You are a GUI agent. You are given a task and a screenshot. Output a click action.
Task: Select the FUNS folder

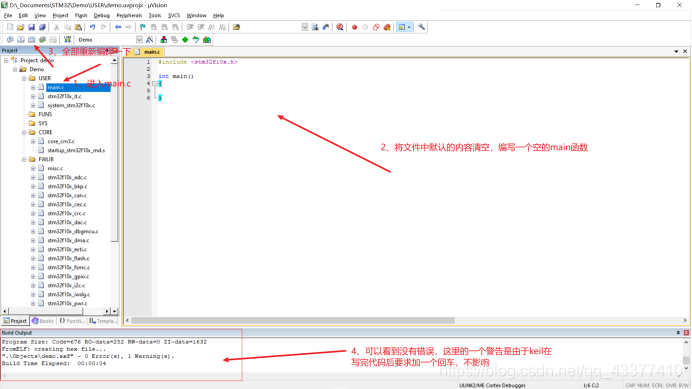coord(45,114)
